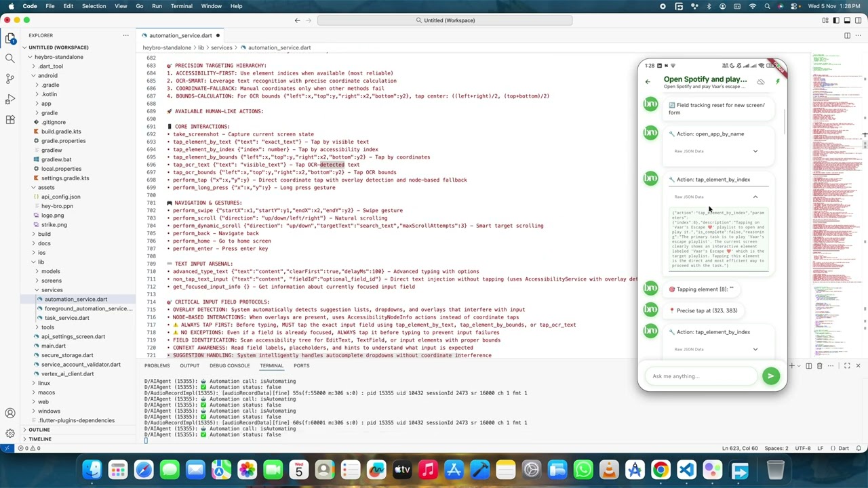The width and height of the screenshot is (868, 488).
Task: Click the split editor icon
Action: point(847,35)
